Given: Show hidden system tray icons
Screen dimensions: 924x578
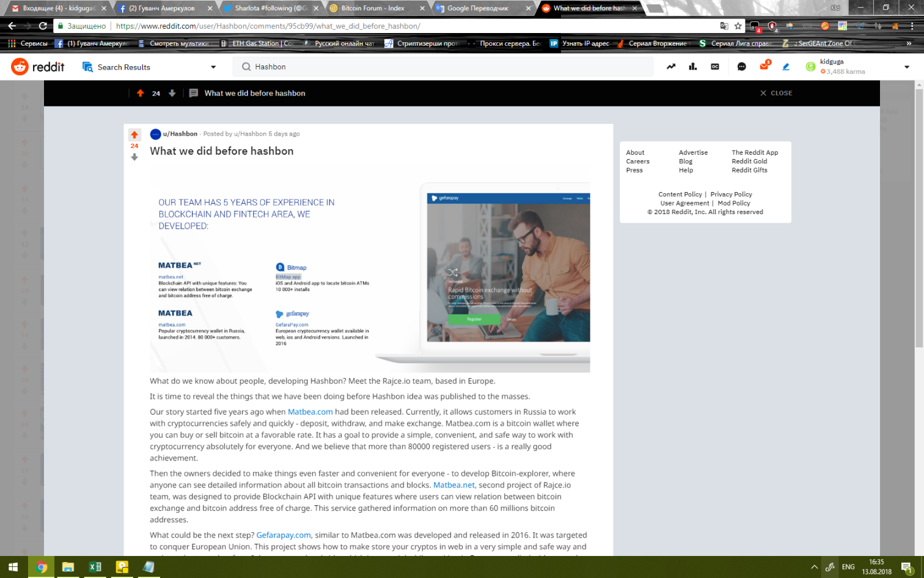Looking at the screenshot, I should click(814, 567).
